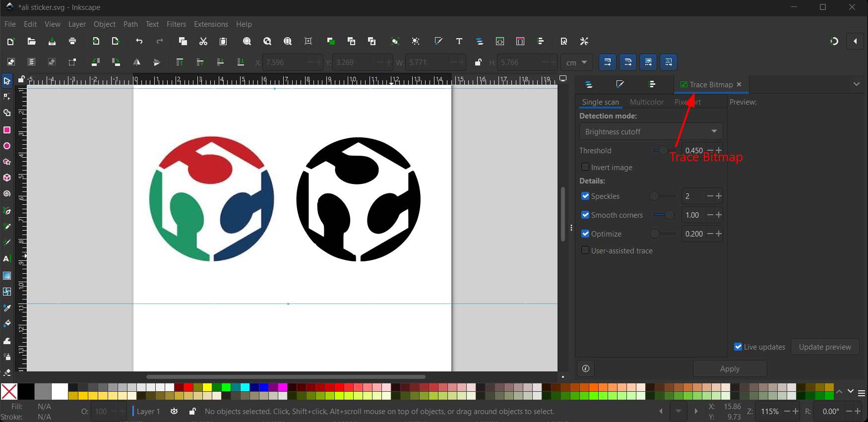The width and height of the screenshot is (868, 422).
Task: Click the Undo icon in toolbar
Action: [x=139, y=42]
